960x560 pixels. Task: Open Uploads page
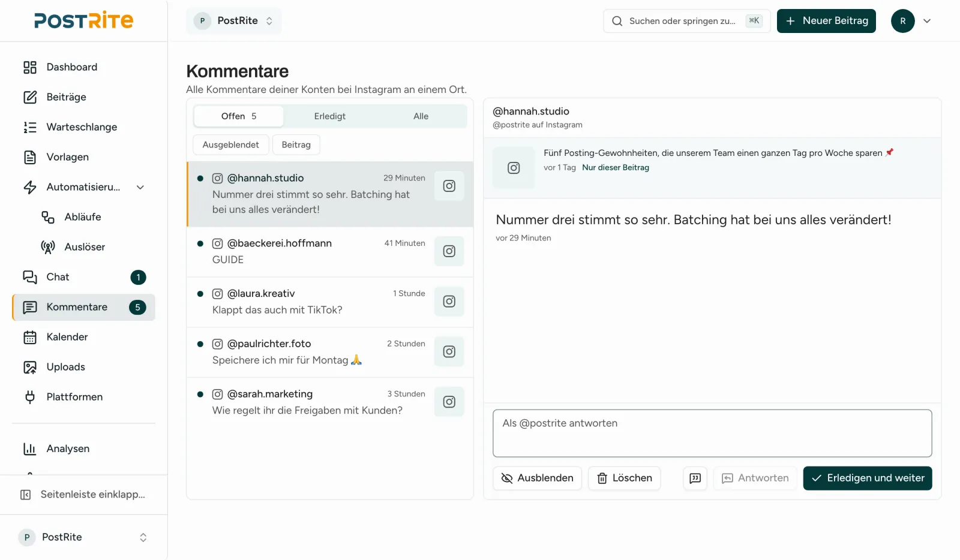point(83,367)
